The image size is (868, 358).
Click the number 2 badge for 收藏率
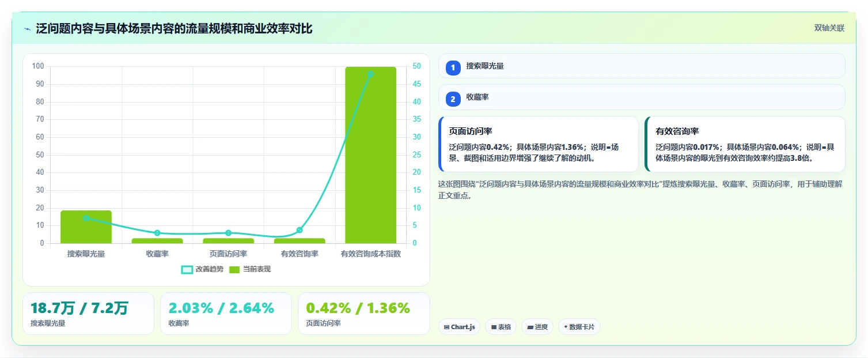tap(453, 99)
